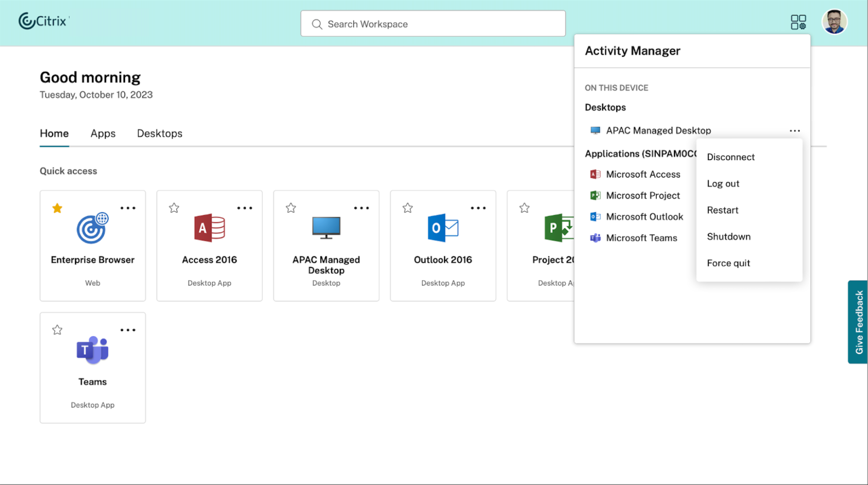
Task: Launch the Access 2016 app icon
Action: [209, 228]
